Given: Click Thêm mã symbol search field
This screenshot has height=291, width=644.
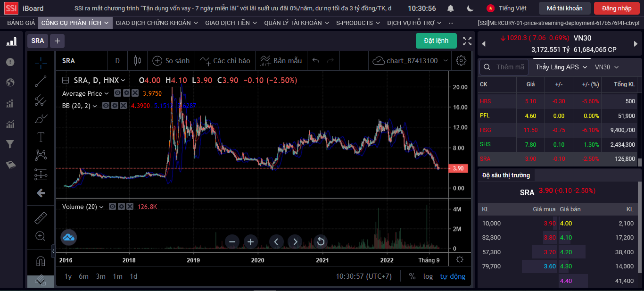Looking at the screenshot, I should (x=504, y=67).
